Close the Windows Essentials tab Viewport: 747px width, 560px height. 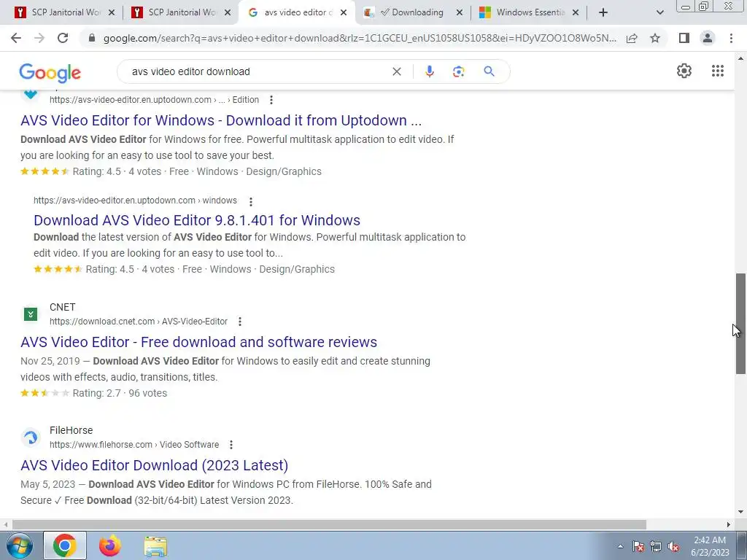click(x=576, y=12)
